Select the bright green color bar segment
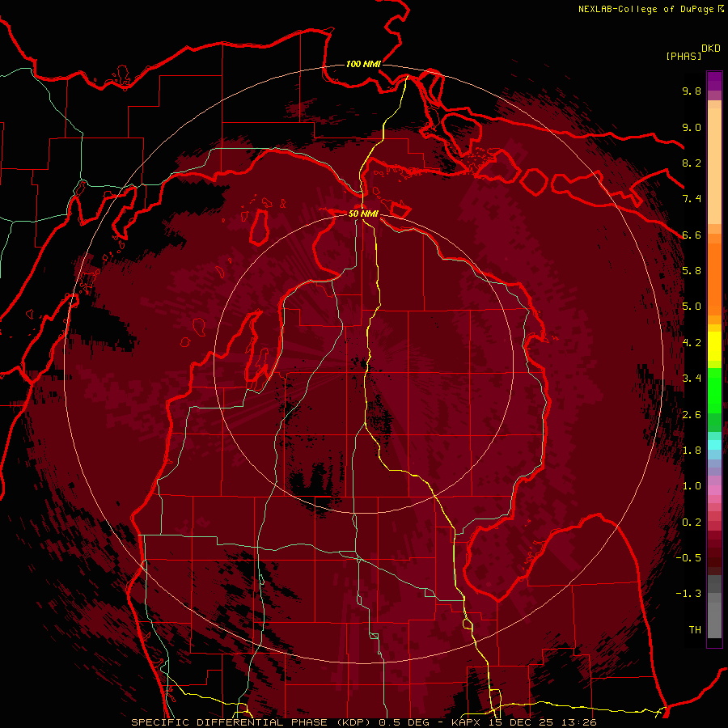The height and width of the screenshot is (728, 728). pos(714,390)
